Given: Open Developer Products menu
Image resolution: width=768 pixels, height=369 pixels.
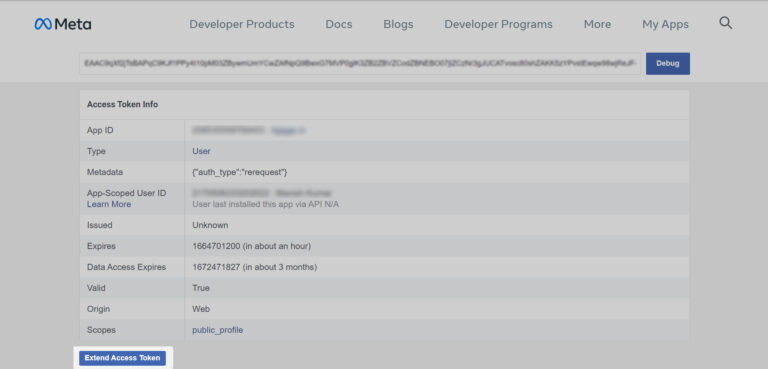Looking at the screenshot, I should [242, 24].
